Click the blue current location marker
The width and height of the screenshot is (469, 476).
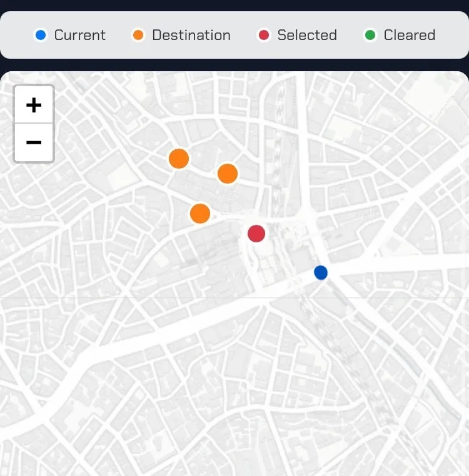tap(321, 272)
